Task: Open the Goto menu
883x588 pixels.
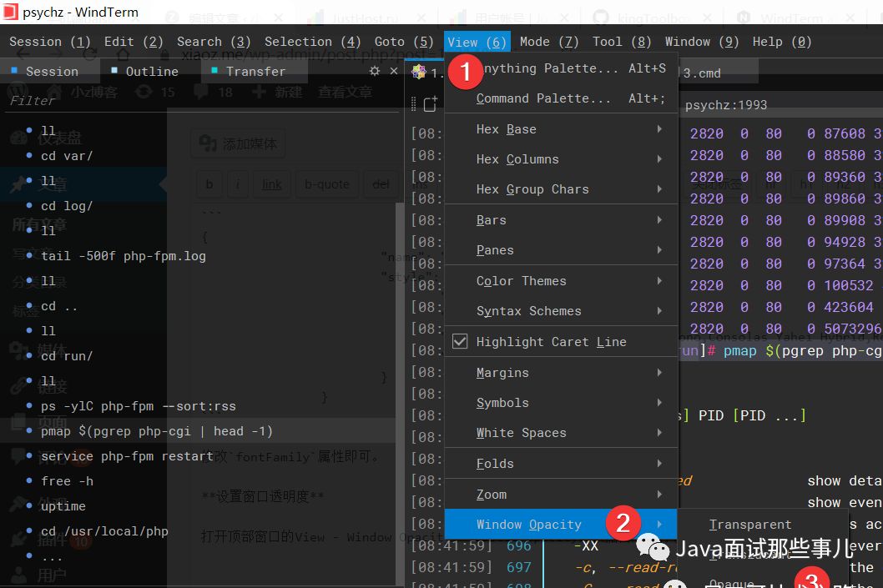Action: 404,42
